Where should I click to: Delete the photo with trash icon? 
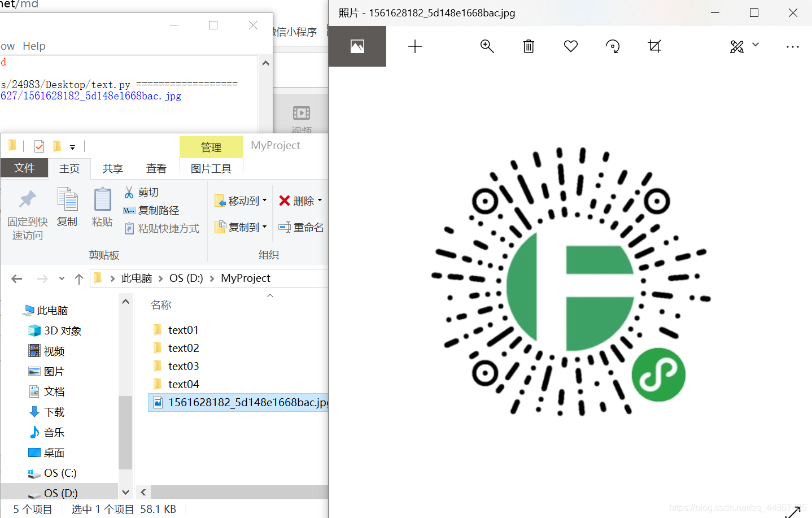pyautogui.click(x=529, y=46)
